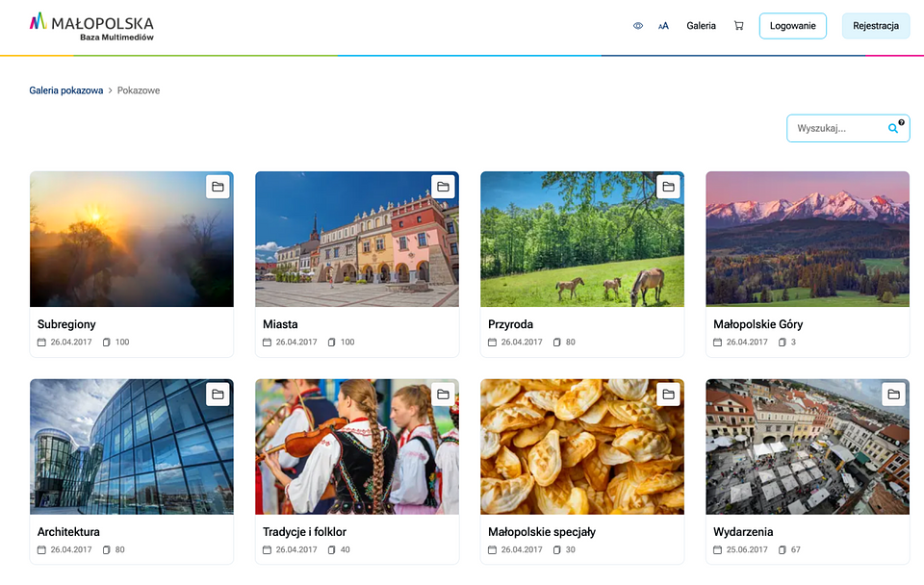Click the Tradycje i folklor title
The image size is (924, 585).
click(x=305, y=532)
